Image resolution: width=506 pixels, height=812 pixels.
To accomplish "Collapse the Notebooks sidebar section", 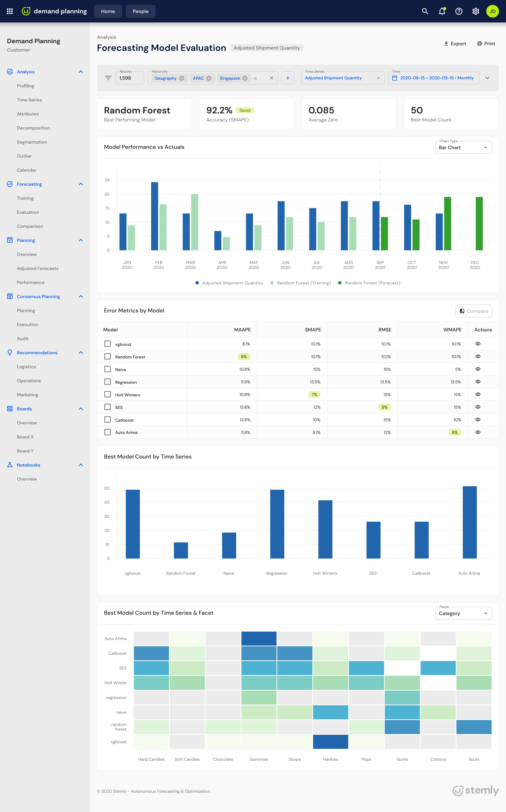I will pos(81,465).
